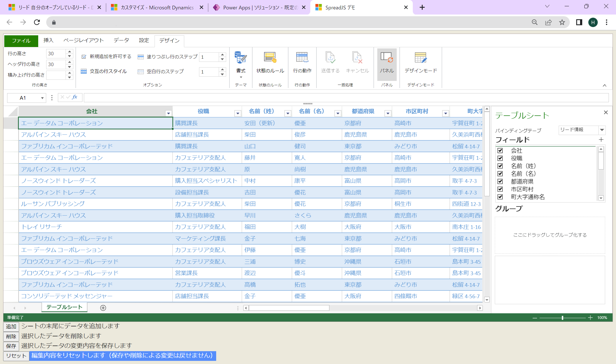The height and width of the screenshot is (364, 616).
Task: Reload the browser page
Action: [x=37, y=22]
